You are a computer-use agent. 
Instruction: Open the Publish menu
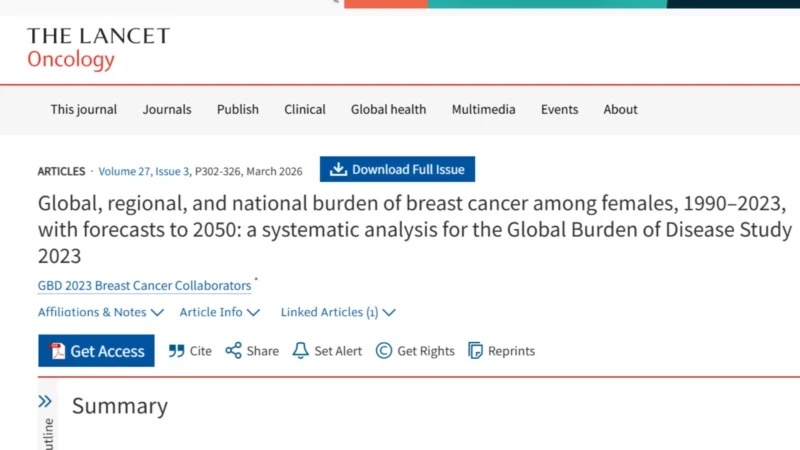(x=238, y=109)
